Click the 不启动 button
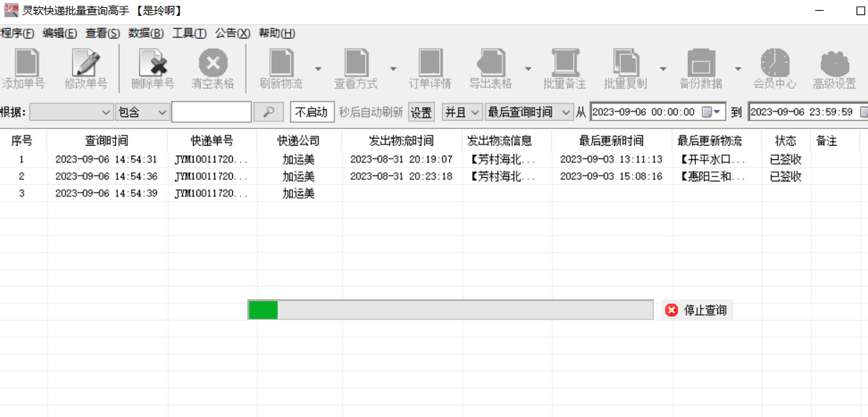The height and width of the screenshot is (417, 868). [x=312, y=112]
